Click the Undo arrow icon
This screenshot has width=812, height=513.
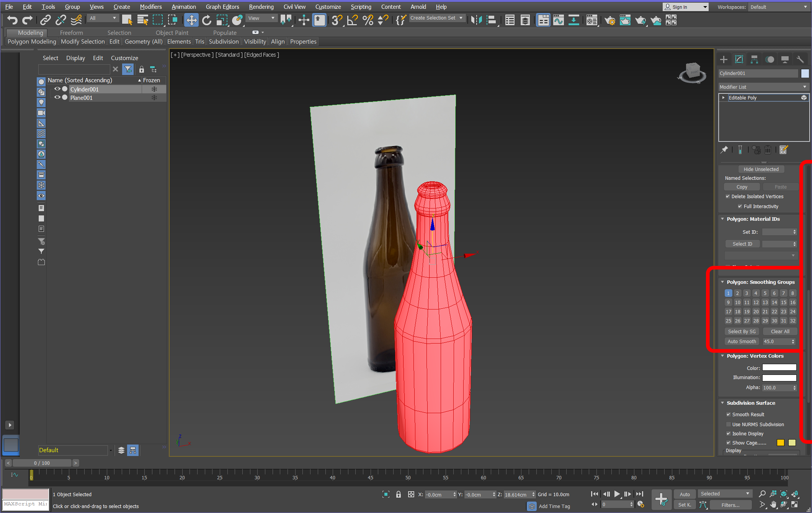(12, 20)
